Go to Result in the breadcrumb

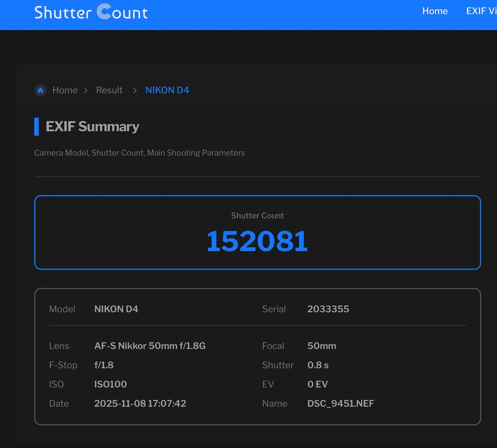click(109, 91)
